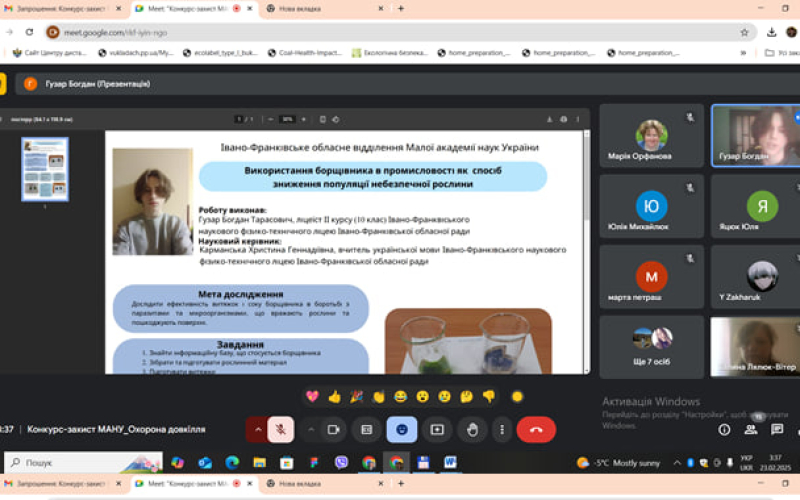Open the chat with everyone panel
This screenshot has height=500, width=800.
tap(777, 430)
